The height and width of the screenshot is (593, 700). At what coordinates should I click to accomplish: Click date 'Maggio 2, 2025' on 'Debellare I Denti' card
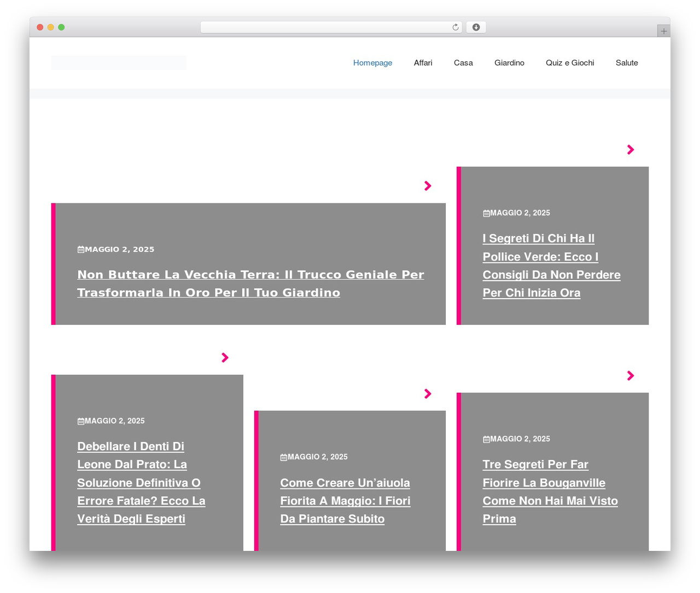(x=115, y=421)
